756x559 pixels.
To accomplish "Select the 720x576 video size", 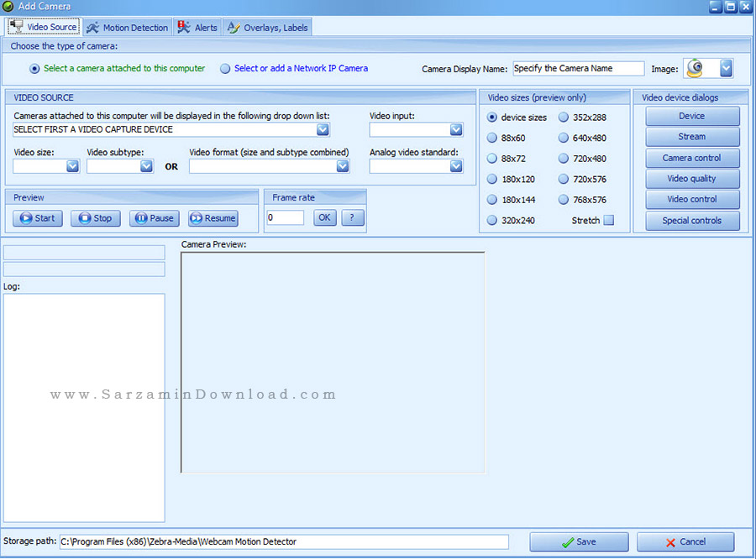I will tap(564, 180).
